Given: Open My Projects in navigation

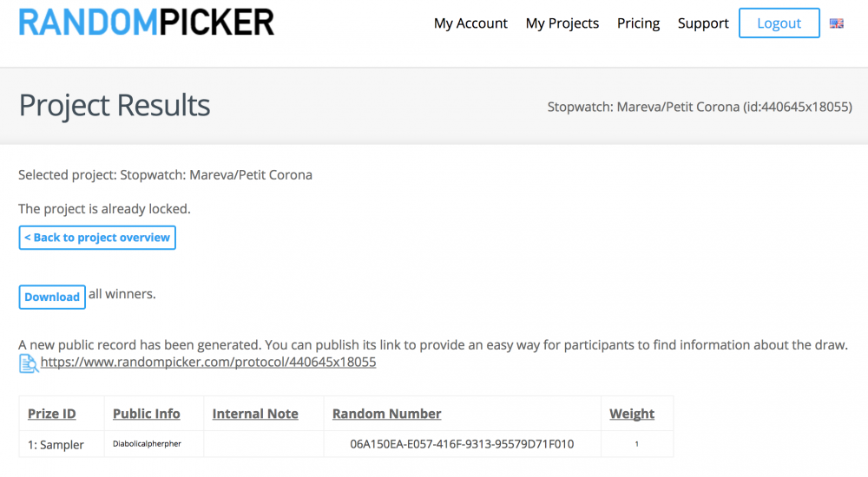Looking at the screenshot, I should [562, 23].
